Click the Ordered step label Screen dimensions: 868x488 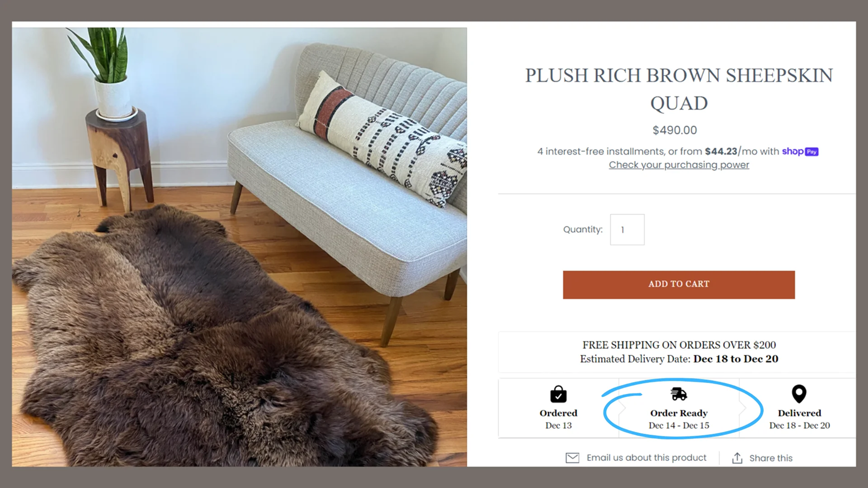click(x=558, y=413)
